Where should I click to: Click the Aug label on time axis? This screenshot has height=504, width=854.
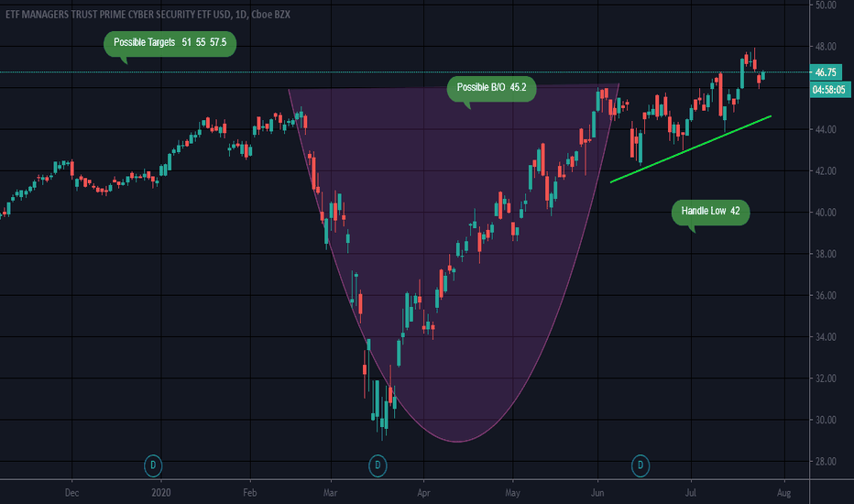click(783, 493)
